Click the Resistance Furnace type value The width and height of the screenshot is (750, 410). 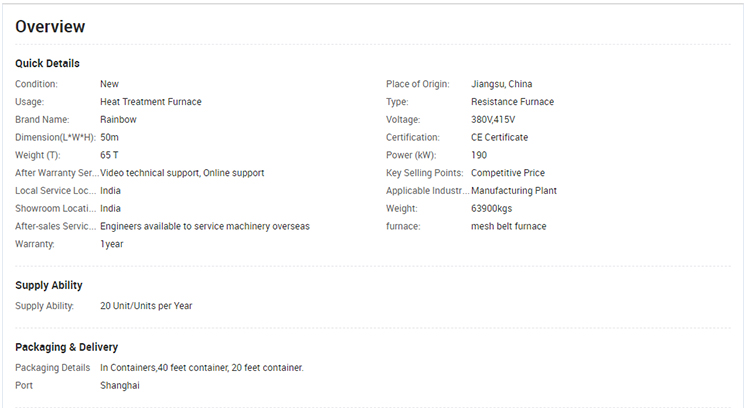512,102
